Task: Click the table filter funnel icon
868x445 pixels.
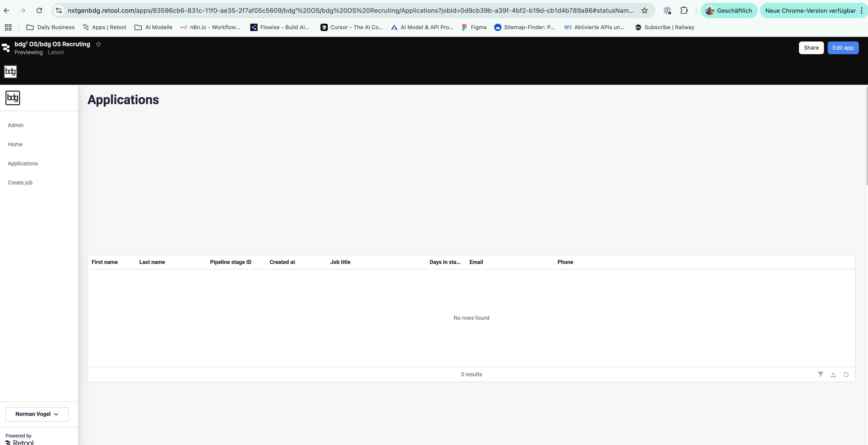Action: click(x=821, y=374)
